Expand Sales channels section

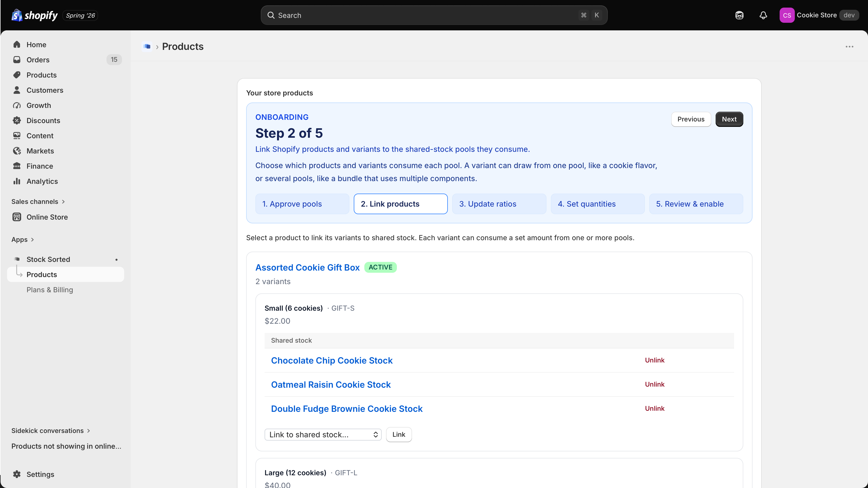tap(38, 201)
